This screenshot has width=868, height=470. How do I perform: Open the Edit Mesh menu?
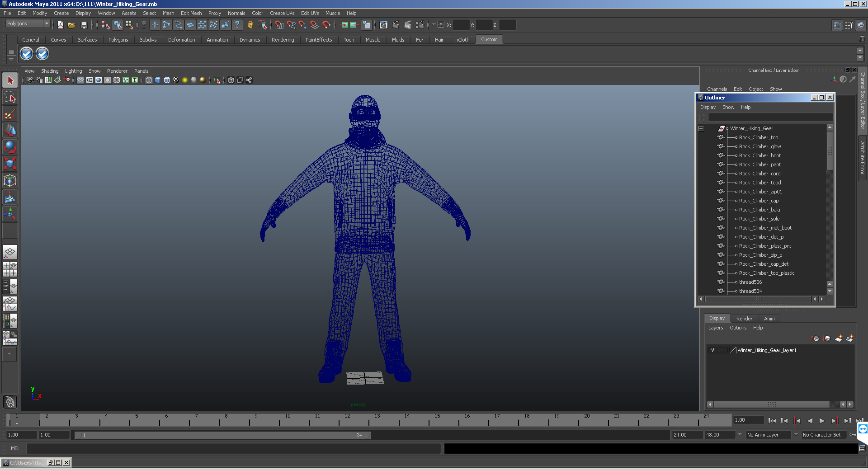[191, 13]
